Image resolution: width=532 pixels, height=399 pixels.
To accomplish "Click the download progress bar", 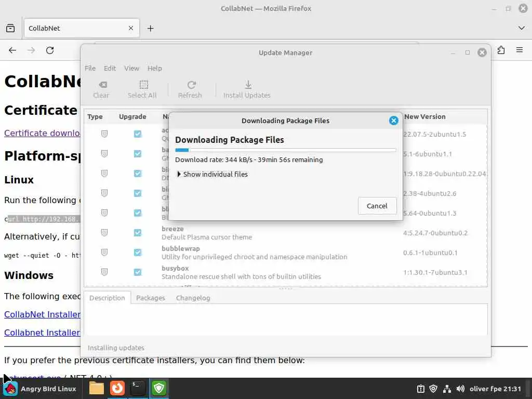I will 285,150.
